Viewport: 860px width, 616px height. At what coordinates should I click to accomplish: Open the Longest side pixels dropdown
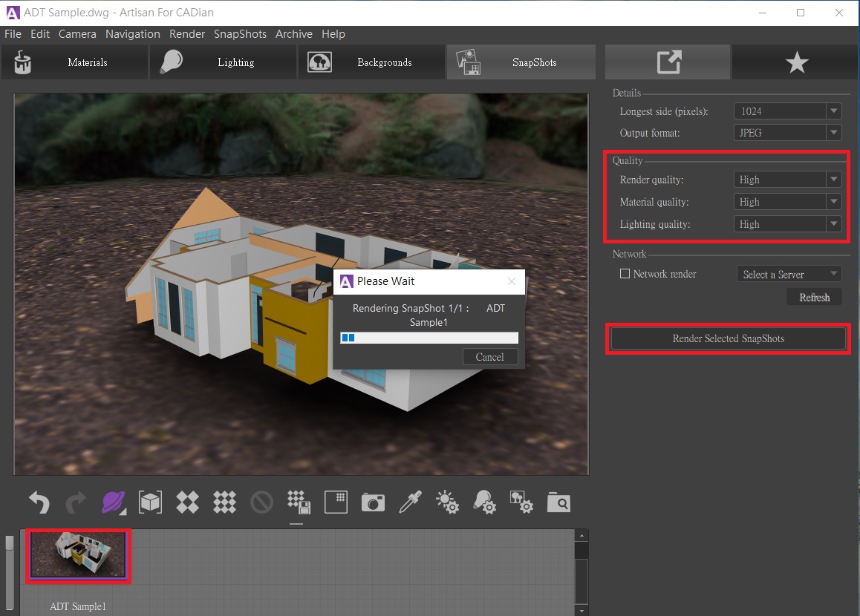click(x=834, y=111)
